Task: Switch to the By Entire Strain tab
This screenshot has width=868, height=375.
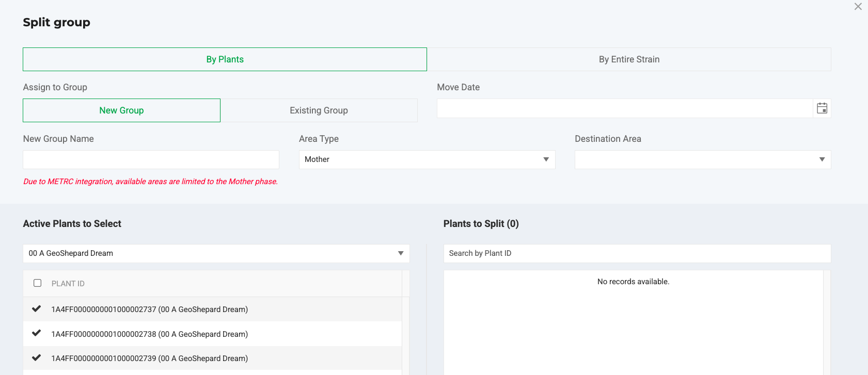Action: tap(629, 59)
